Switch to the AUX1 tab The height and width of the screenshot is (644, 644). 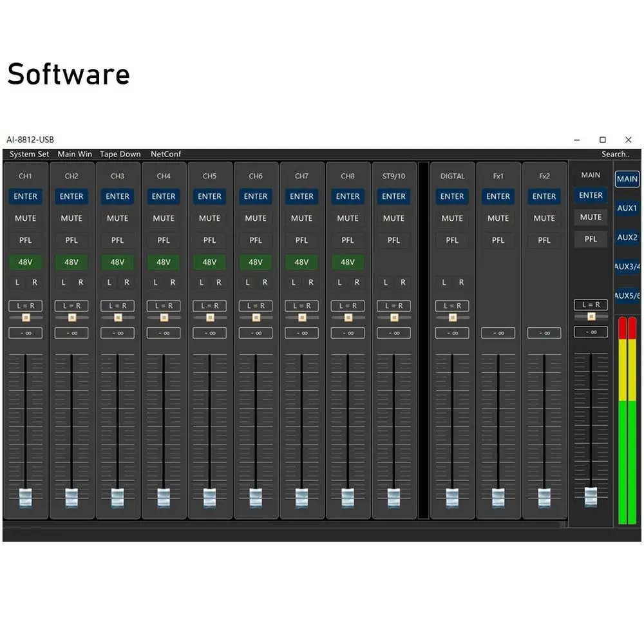[627, 208]
